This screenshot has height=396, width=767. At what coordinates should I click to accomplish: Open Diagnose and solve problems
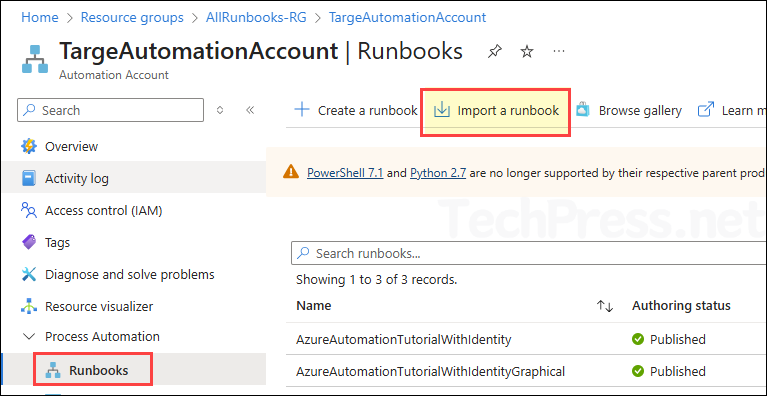pos(130,274)
